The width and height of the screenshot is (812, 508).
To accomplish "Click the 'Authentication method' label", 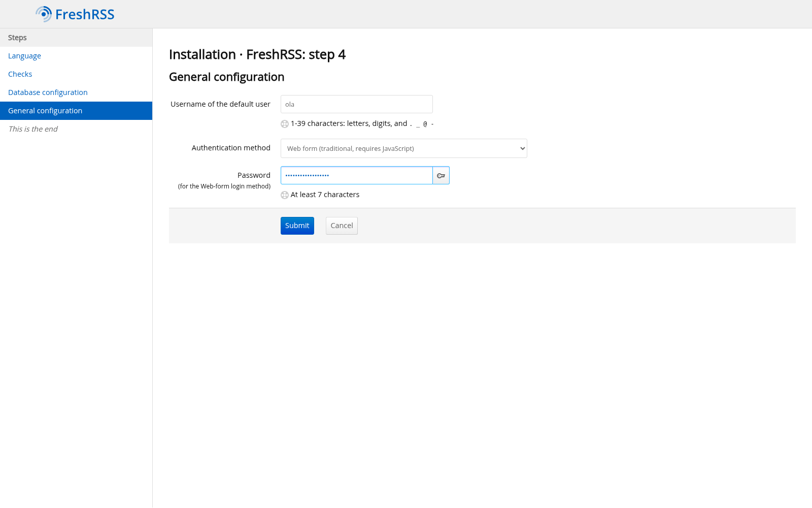I will click(x=231, y=148).
